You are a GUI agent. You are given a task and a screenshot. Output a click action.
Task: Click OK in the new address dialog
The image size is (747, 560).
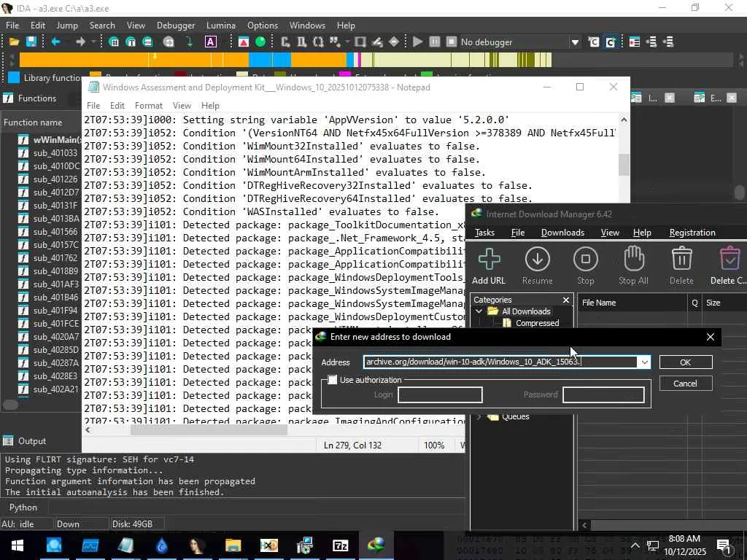click(x=686, y=362)
